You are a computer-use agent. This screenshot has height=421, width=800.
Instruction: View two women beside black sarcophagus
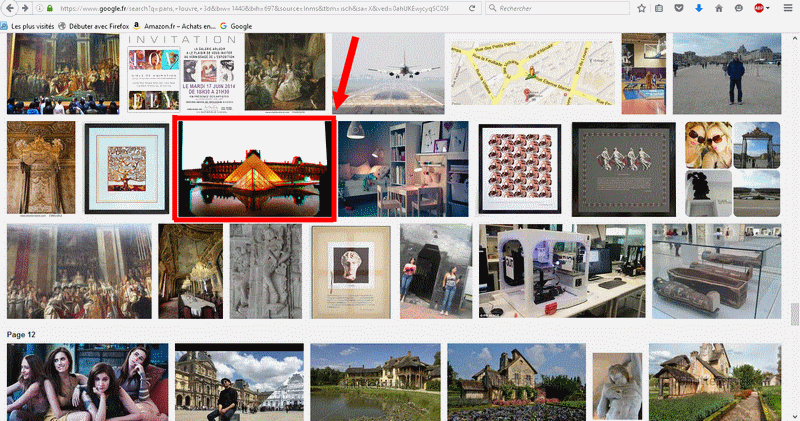[436, 271]
